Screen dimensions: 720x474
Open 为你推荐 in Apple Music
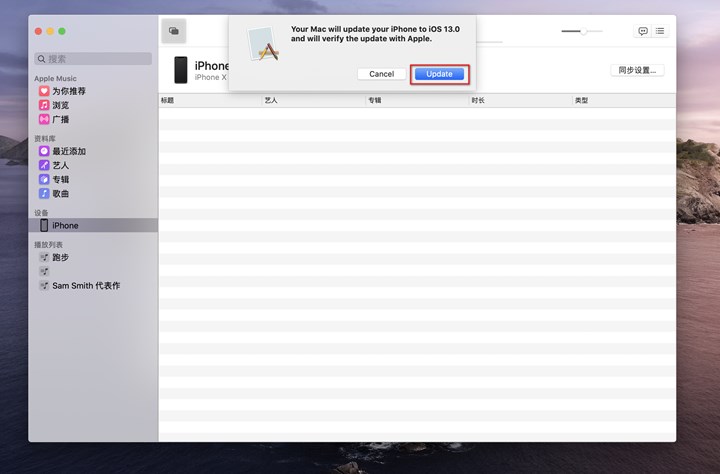[69, 91]
